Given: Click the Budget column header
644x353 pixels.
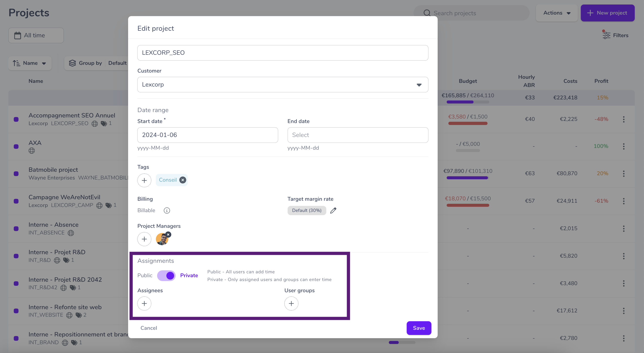Looking at the screenshot, I should [468, 81].
